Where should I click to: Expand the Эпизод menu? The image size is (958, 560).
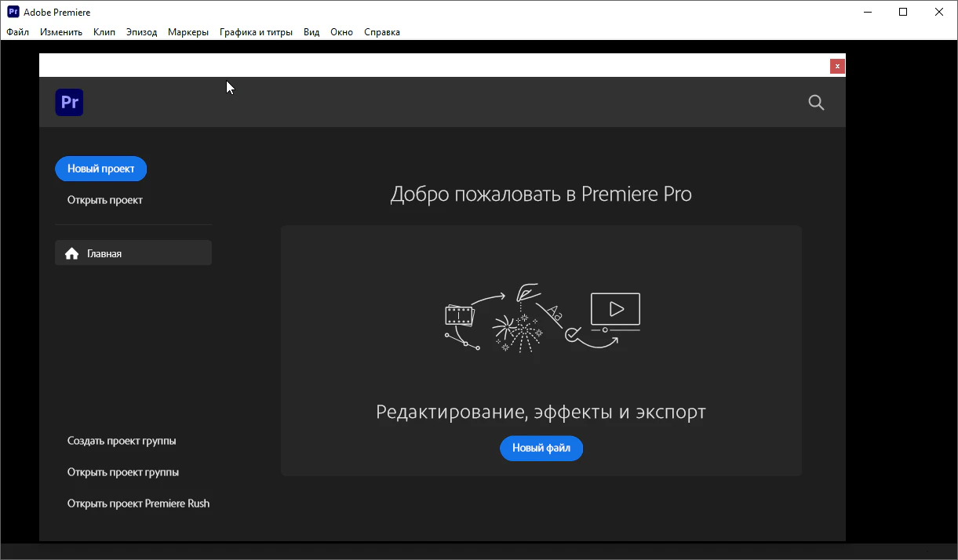point(141,32)
